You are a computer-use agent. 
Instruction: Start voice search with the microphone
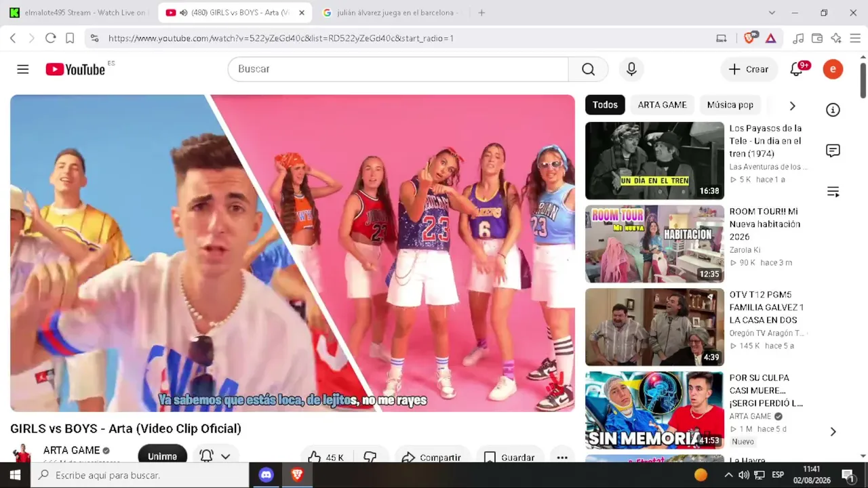point(631,69)
